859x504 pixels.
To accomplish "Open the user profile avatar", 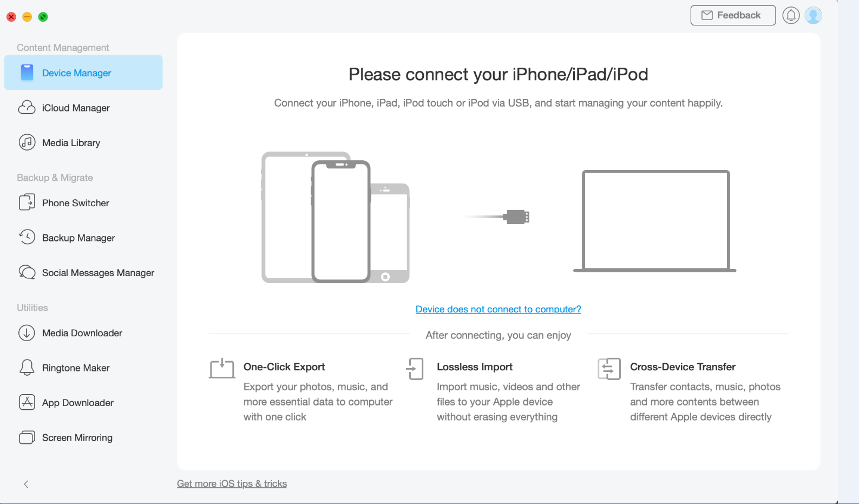I will tap(814, 15).
